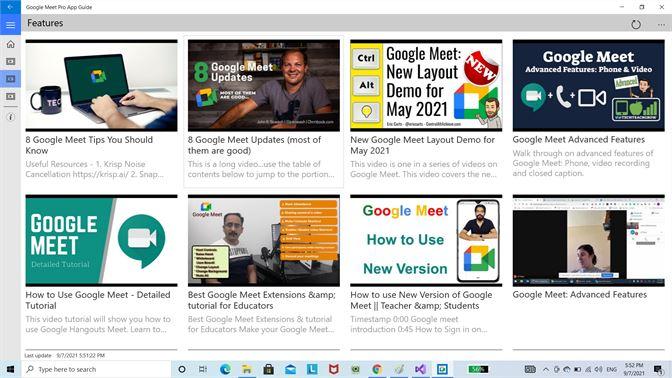The height and width of the screenshot is (378, 672).
Task: Open 'Advanced Features: Phone & Video' thumbnail
Action: tap(588, 85)
